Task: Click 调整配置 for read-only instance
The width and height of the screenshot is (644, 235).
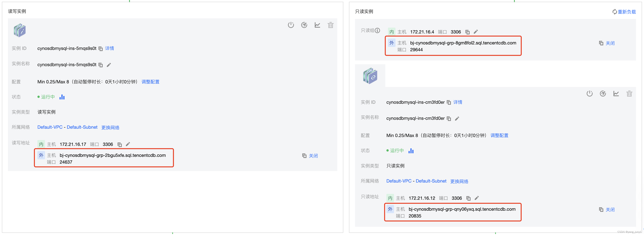Action: coord(499,136)
